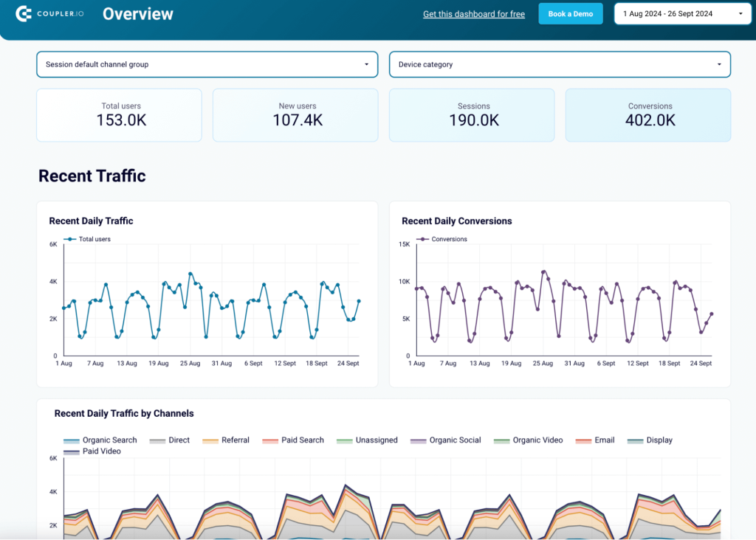Select the Total users KPI card

[119, 115]
